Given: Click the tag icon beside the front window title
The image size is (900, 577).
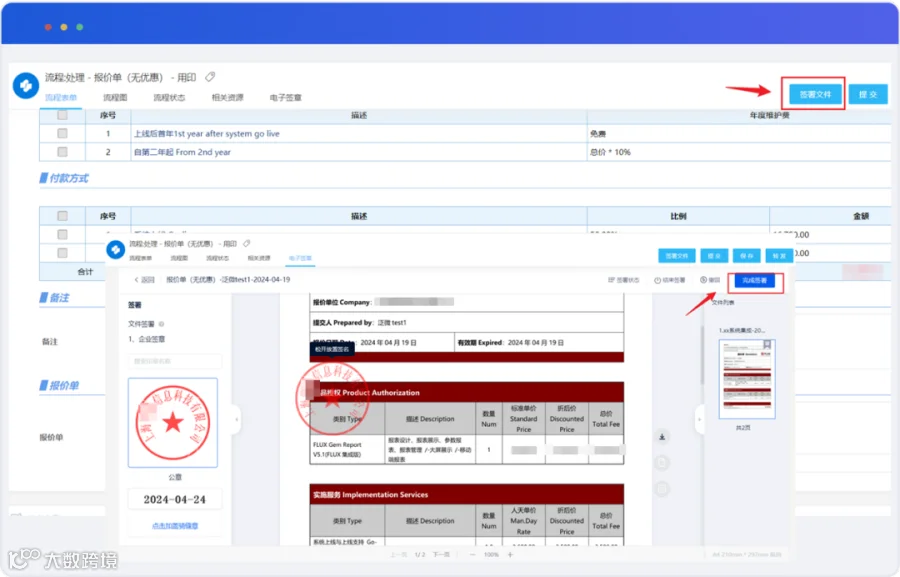Looking at the screenshot, I should pyautogui.click(x=247, y=243).
